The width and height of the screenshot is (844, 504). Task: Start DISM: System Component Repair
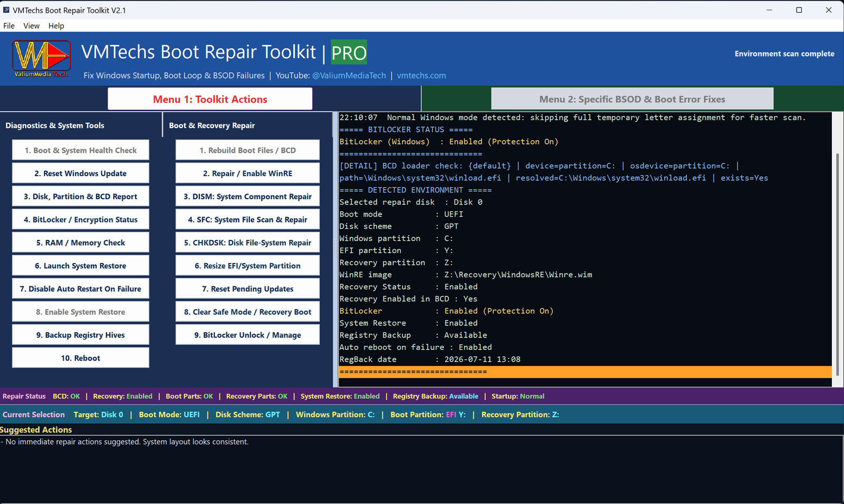tap(247, 197)
